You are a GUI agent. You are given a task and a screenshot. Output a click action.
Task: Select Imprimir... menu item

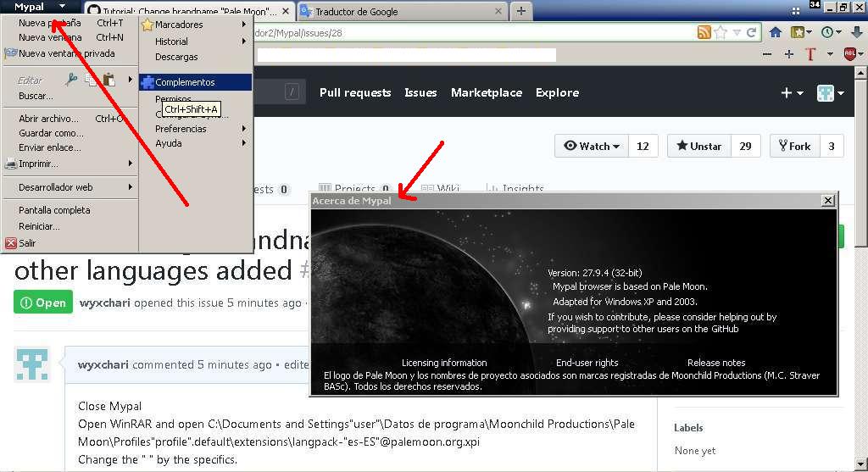coord(70,164)
